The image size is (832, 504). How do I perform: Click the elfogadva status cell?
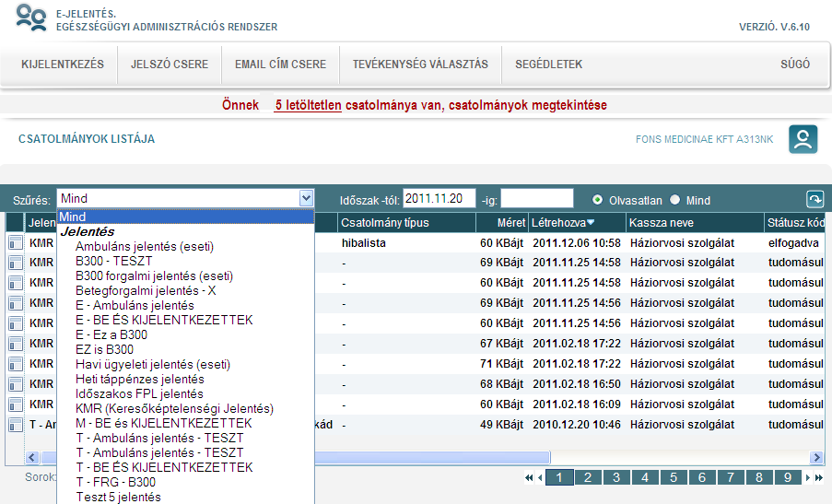793,243
